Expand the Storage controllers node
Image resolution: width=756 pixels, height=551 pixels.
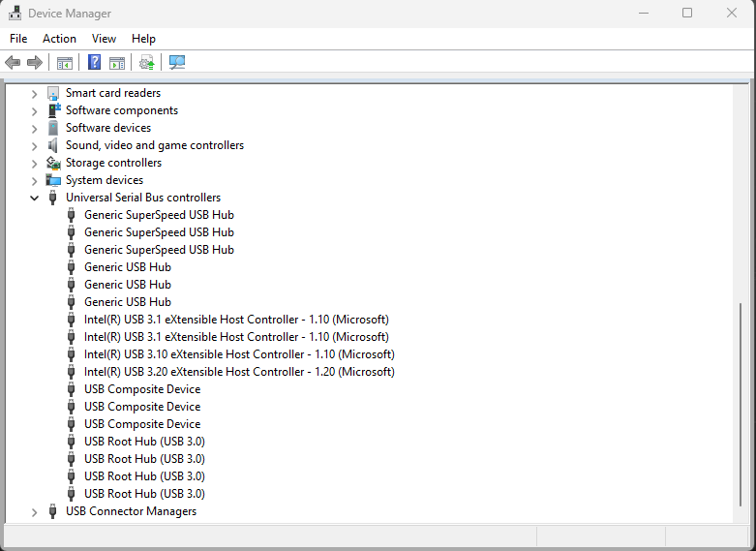point(35,163)
